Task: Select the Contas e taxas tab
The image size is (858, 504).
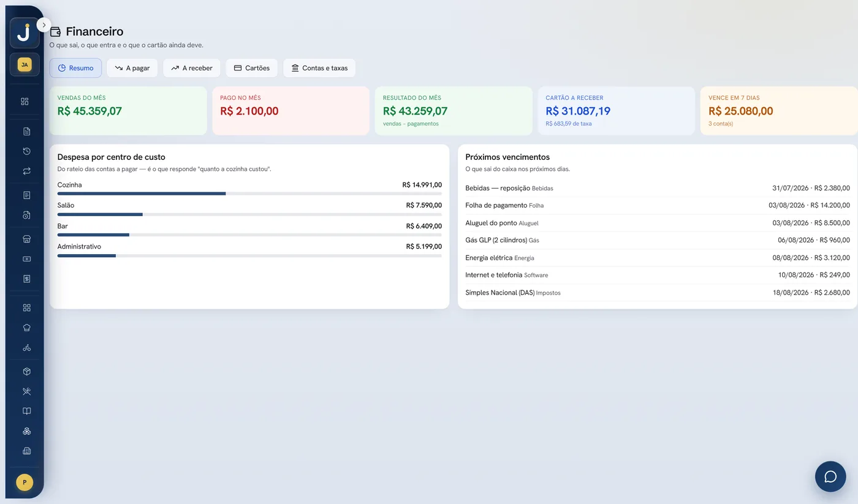Action: pyautogui.click(x=319, y=68)
